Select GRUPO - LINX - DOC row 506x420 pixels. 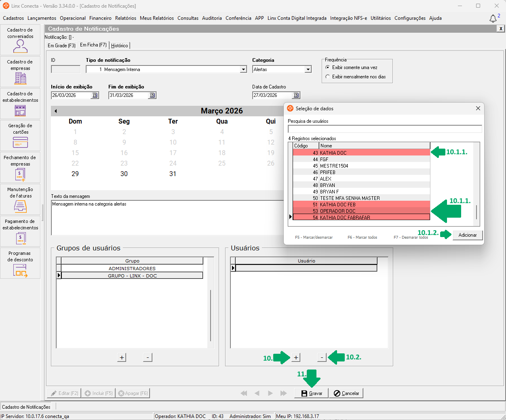(x=132, y=276)
